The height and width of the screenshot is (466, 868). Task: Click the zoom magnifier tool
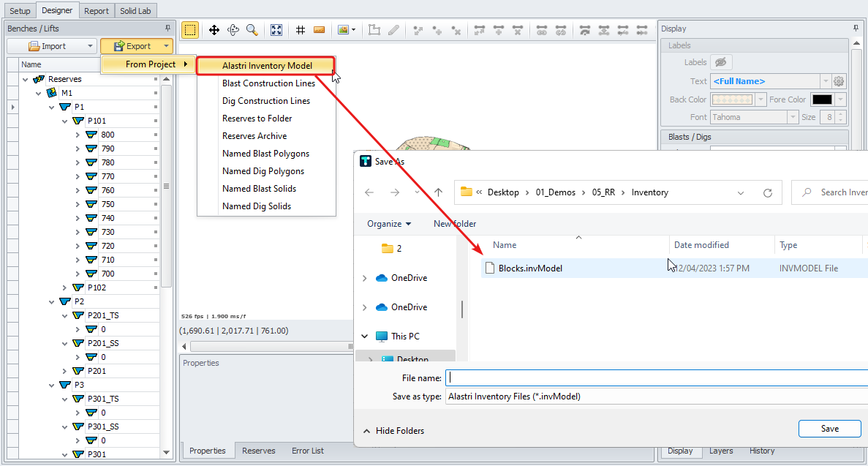pos(252,30)
